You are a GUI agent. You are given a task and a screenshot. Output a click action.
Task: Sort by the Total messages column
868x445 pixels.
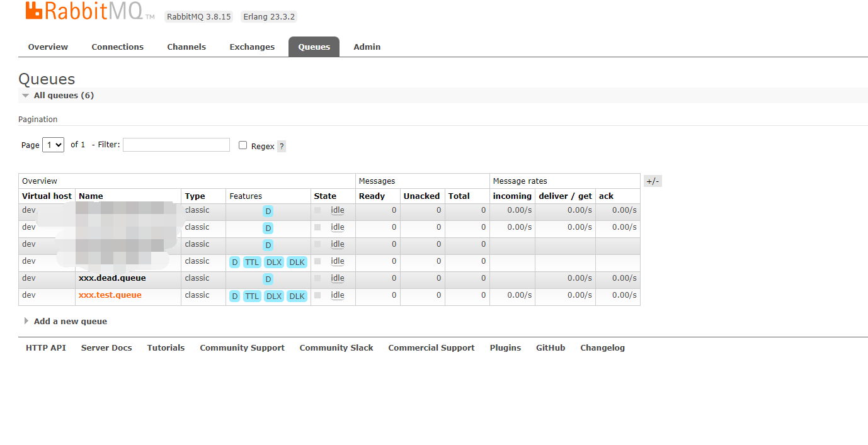[x=459, y=196]
